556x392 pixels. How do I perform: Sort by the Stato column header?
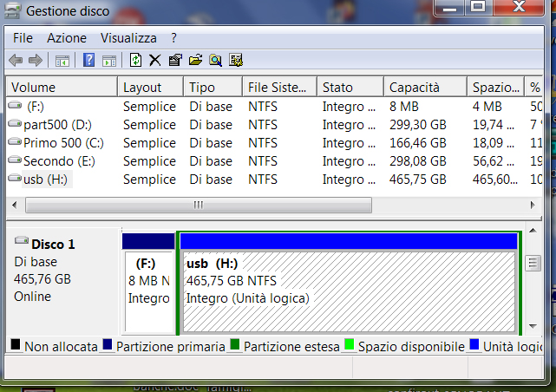pos(350,88)
